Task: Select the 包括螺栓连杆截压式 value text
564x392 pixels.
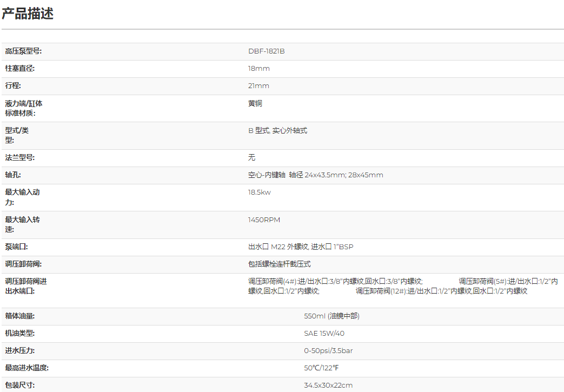Action: coord(279,264)
